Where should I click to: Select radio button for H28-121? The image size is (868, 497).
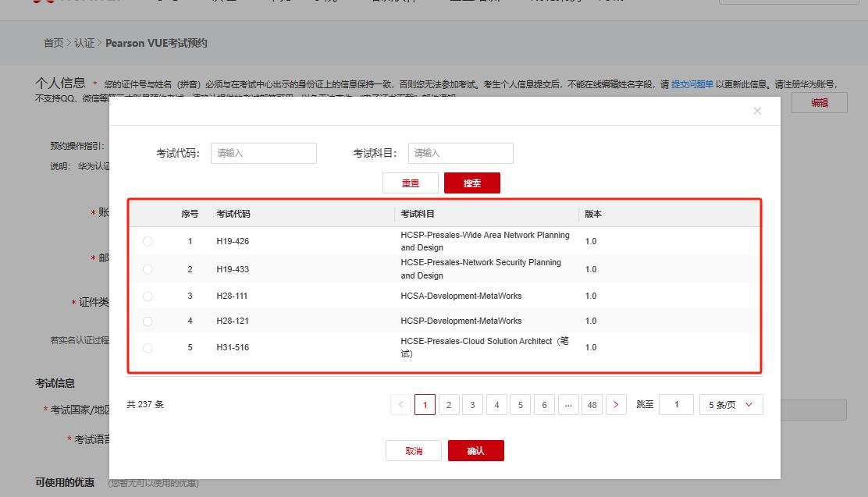pyautogui.click(x=148, y=321)
